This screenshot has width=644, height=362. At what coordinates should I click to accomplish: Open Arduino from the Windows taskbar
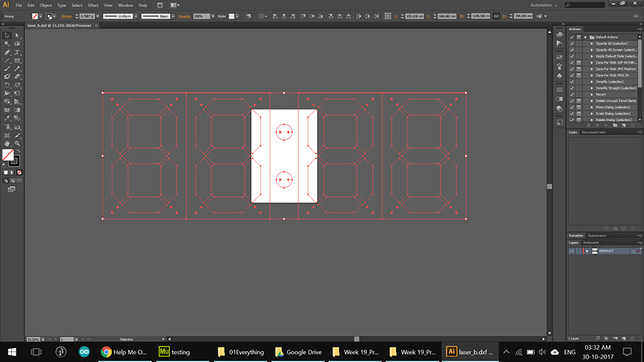(84, 351)
